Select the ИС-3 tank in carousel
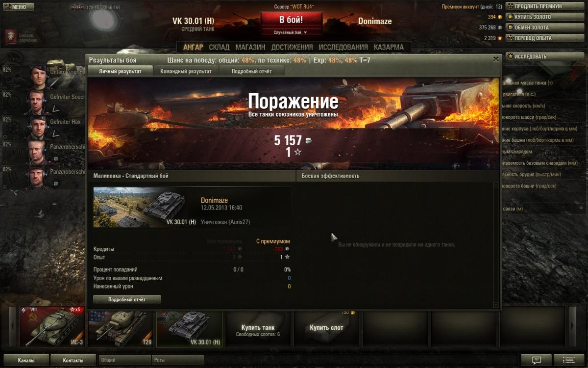 (52, 326)
